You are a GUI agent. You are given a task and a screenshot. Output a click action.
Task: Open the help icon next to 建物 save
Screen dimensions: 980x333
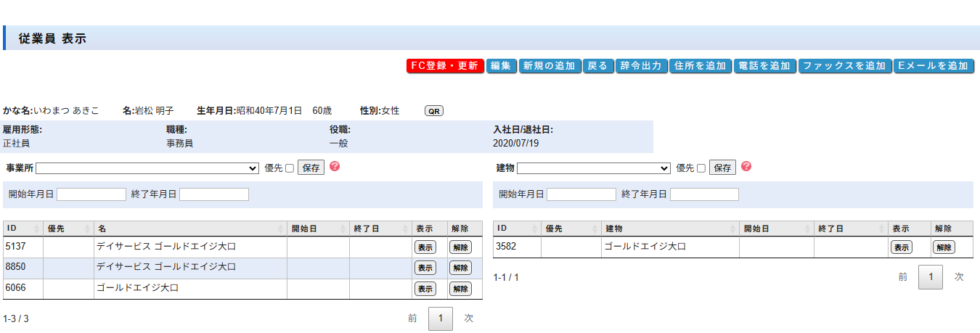pos(746,166)
